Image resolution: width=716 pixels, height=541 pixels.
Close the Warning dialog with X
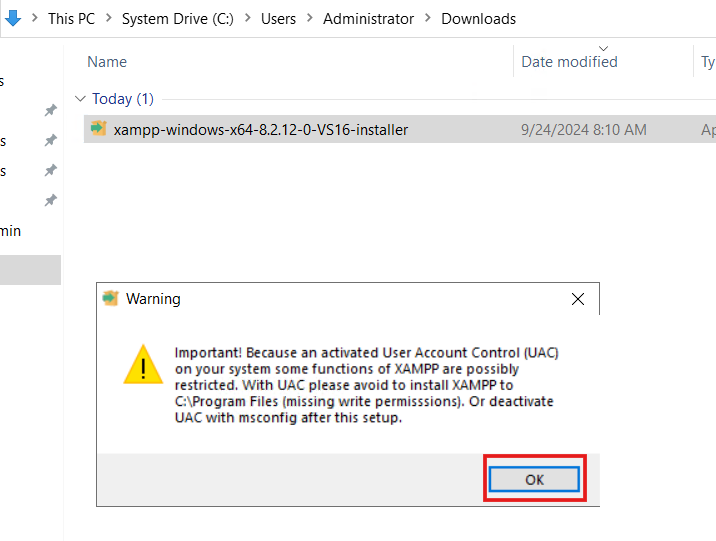(x=578, y=299)
